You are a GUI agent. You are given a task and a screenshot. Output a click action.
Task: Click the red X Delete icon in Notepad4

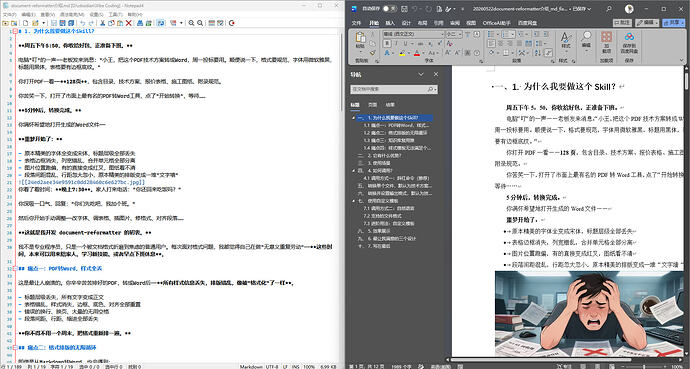tap(128, 23)
